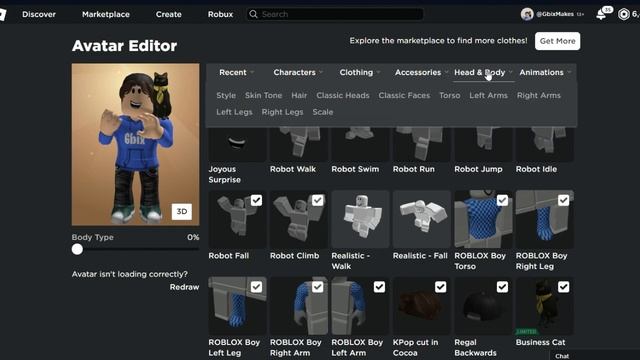Select the Realistic - Fall animation
640x360 pixels.
422,219
